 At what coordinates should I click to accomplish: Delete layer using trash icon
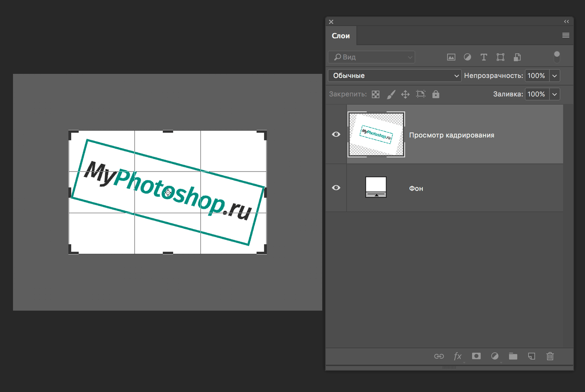[x=550, y=356]
